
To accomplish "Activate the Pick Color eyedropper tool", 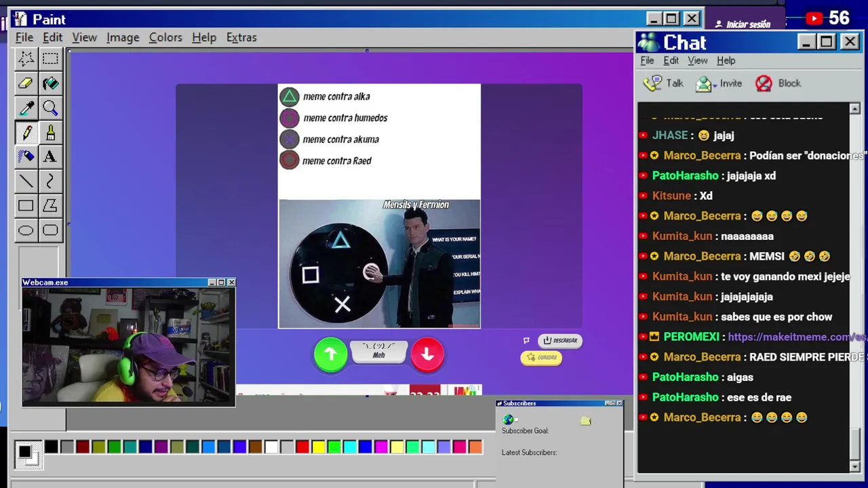I will [26, 108].
